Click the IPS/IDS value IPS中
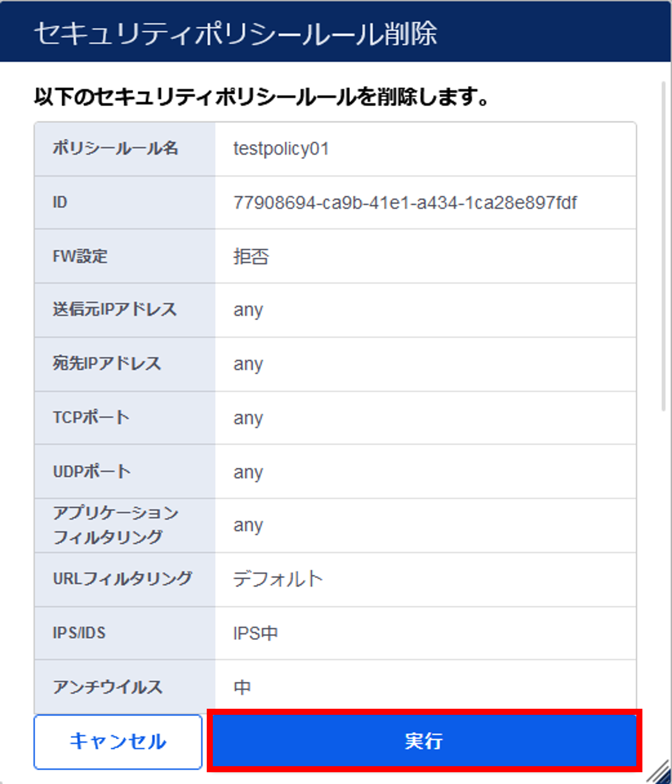Screen dimensions: 672x784 pos(255,633)
